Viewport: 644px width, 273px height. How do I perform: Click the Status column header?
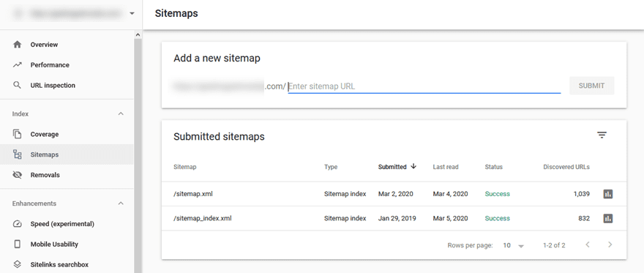(494, 167)
